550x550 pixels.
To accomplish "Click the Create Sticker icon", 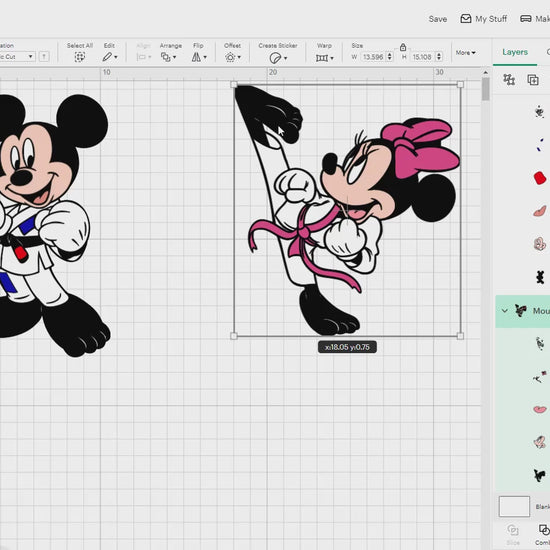I will (275, 58).
